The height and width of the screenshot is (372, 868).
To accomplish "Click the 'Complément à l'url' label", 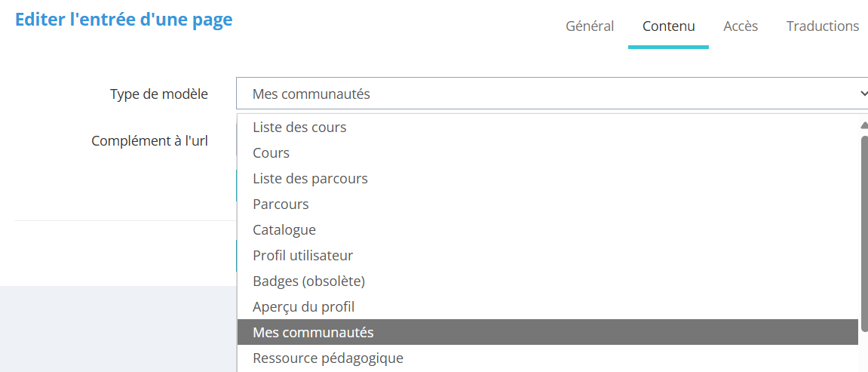I will [x=149, y=141].
